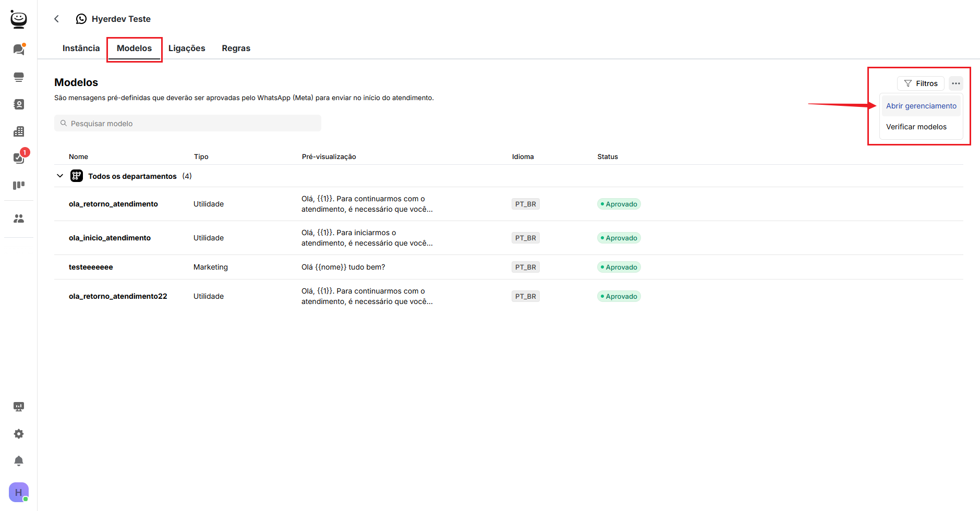Image resolution: width=980 pixels, height=511 pixels.
Task: Click the back arrow beside Hyerdev Teste
Action: coord(57,19)
